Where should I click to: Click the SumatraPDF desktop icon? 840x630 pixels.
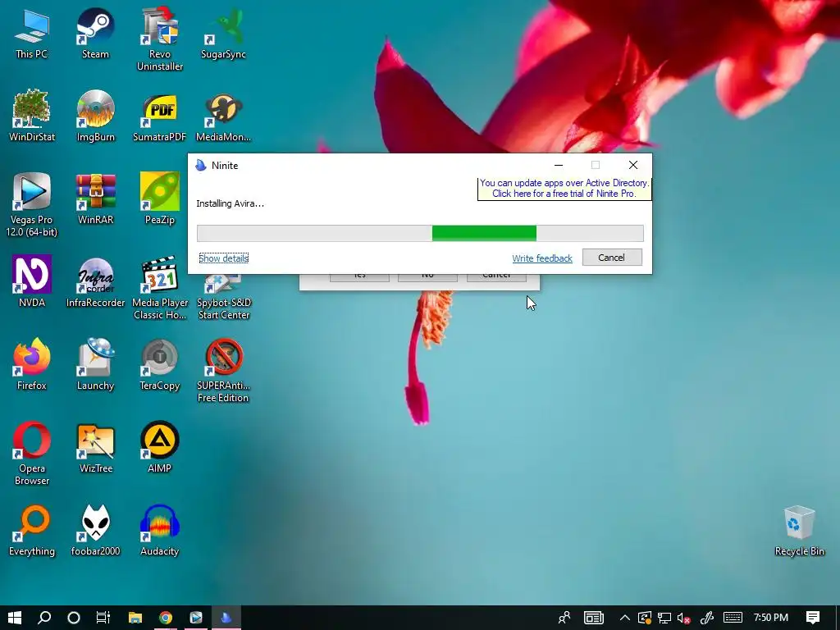click(x=160, y=116)
